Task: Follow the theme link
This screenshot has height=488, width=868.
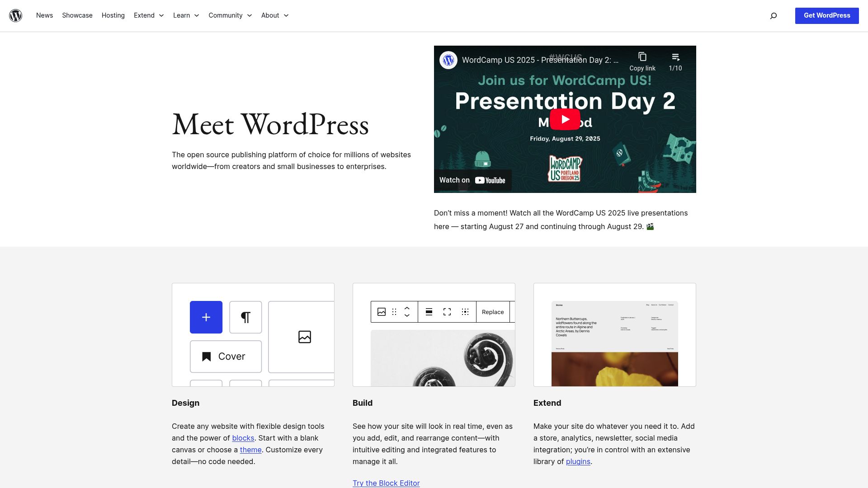Action: pyautogui.click(x=250, y=450)
